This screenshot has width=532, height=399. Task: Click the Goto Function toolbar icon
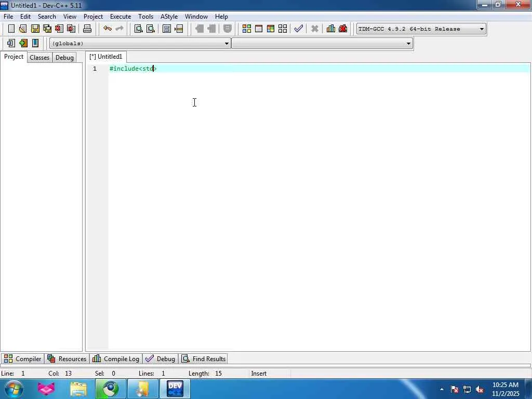click(x=167, y=29)
